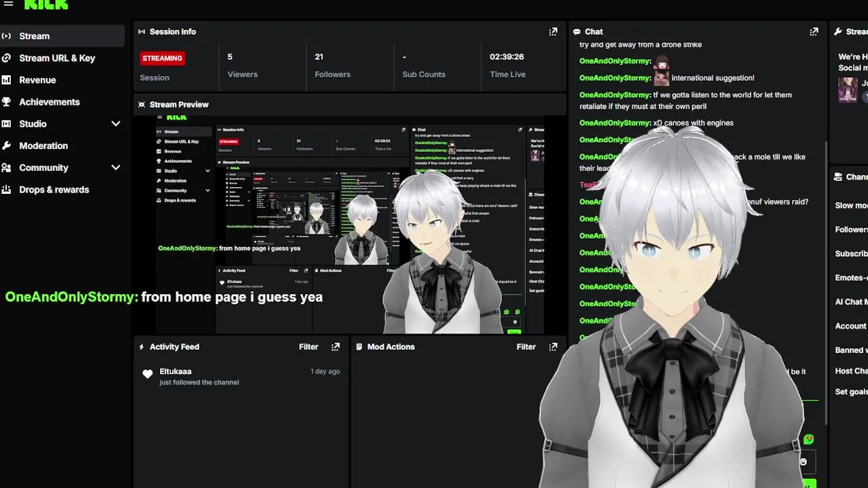The width and height of the screenshot is (868, 488).
Task: Click the Revenue sidebar icon
Action: pos(6,80)
